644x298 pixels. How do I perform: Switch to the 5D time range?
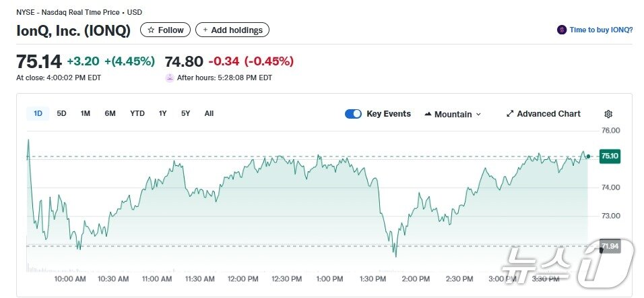coord(61,113)
